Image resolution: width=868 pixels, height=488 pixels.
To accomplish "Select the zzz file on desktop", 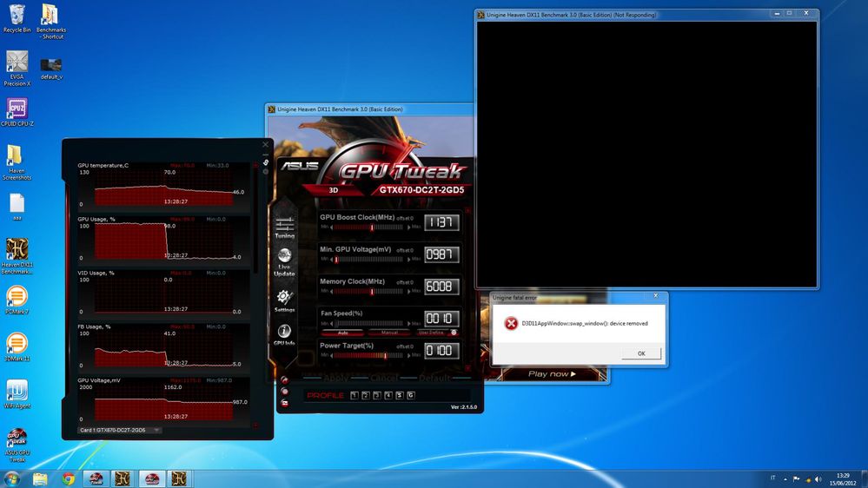I will coord(17,207).
